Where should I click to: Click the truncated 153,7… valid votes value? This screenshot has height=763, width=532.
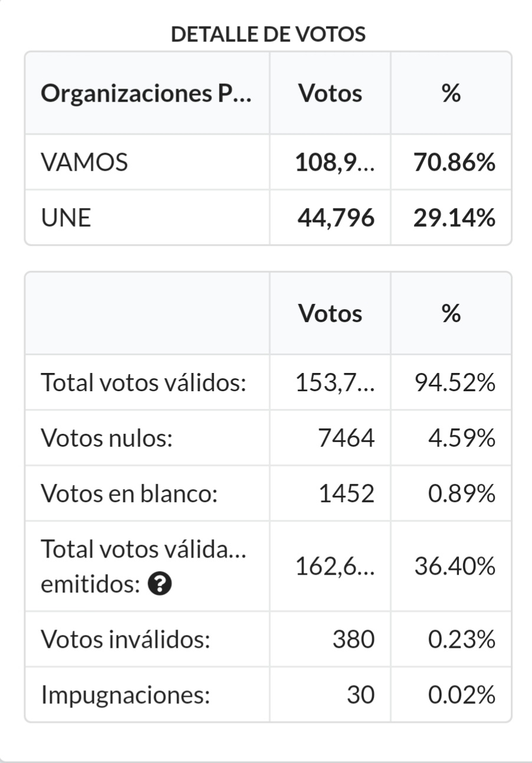click(334, 383)
